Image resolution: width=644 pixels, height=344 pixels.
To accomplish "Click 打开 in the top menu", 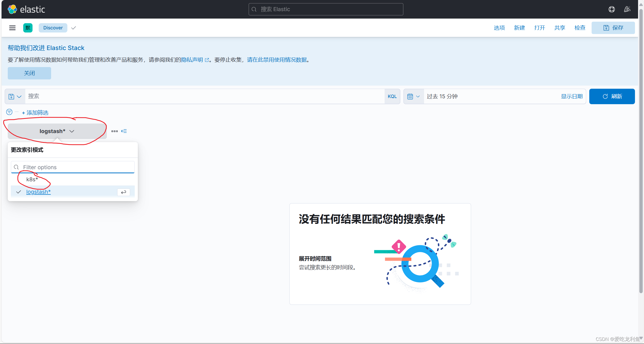I will coord(539,28).
